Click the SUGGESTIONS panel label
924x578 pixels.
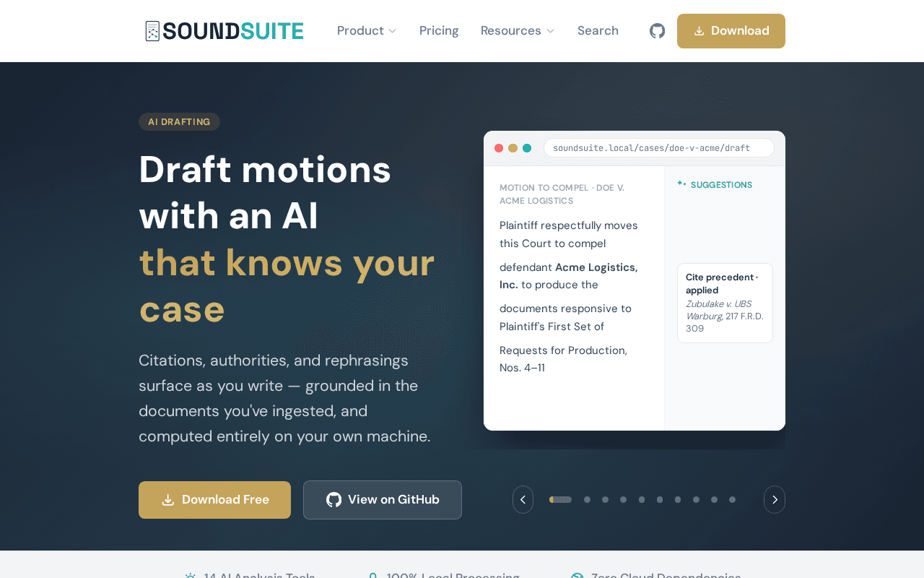pyautogui.click(x=721, y=185)
